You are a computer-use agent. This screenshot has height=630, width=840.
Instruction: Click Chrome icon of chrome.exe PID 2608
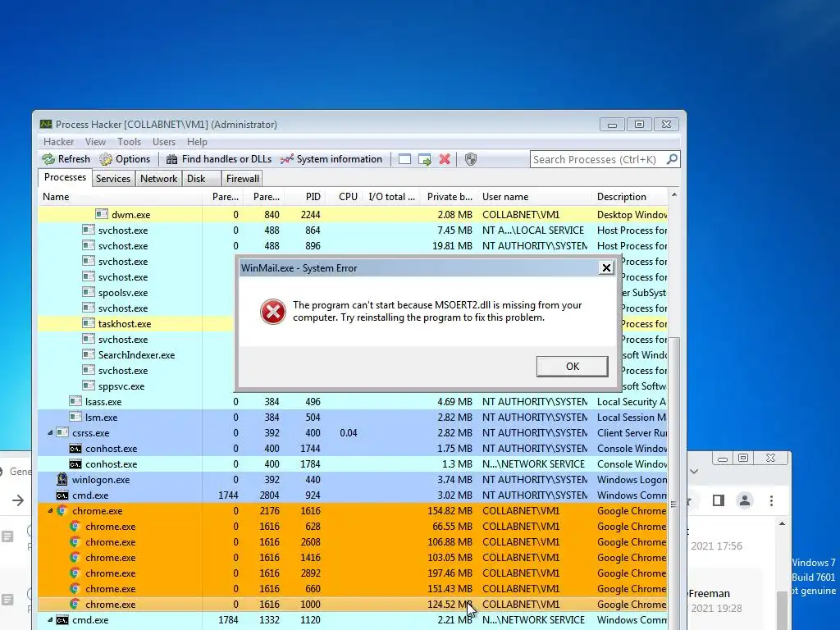click(x=75, y=542)
